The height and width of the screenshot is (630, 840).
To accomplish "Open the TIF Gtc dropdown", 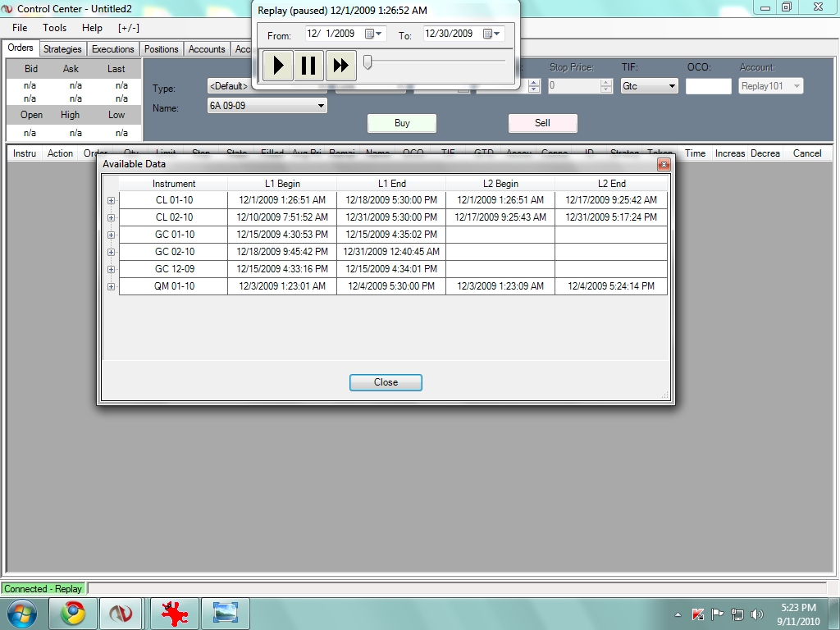I will [650, 86].
